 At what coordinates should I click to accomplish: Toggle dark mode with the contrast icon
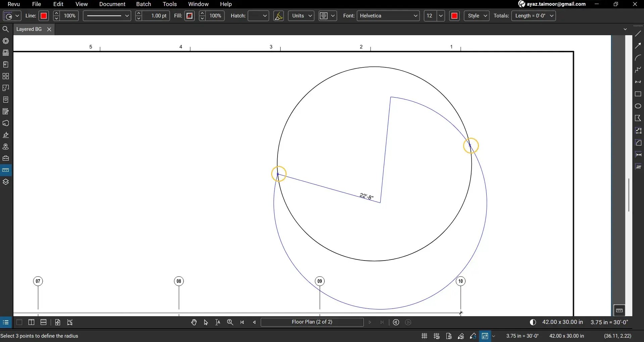tap(533, 322)
